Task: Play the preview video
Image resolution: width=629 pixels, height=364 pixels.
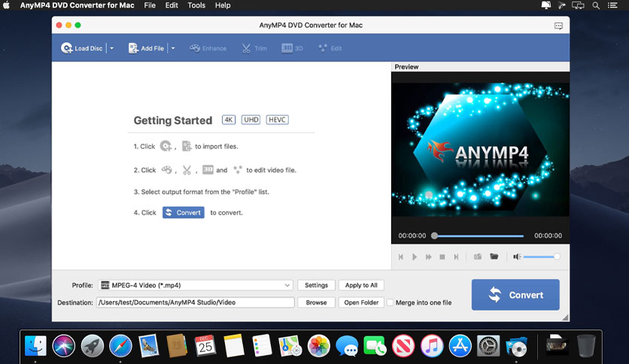Action: pyautogui.click(x=415, y=257)
